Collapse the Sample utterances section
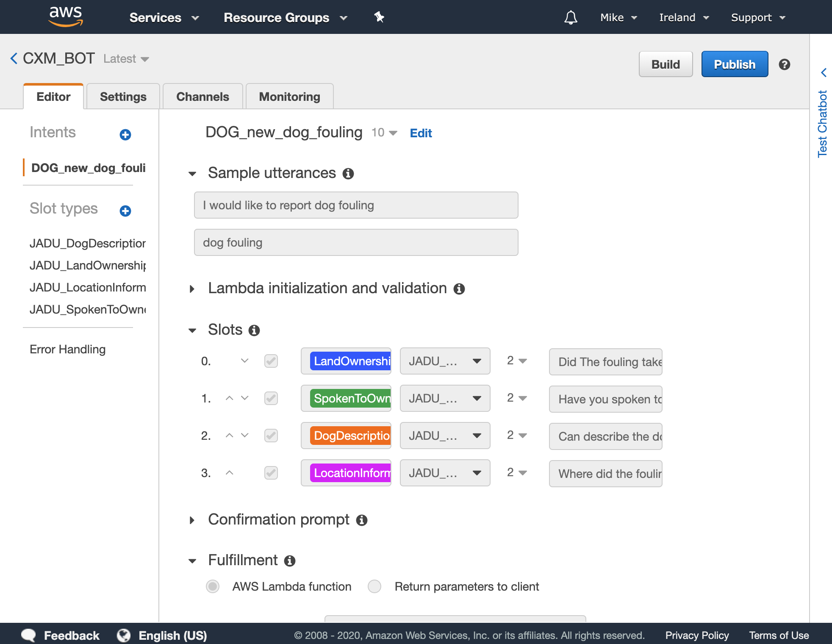Viewport: 832px width, 644px height. pyautogui.click(x=192, y=174)
